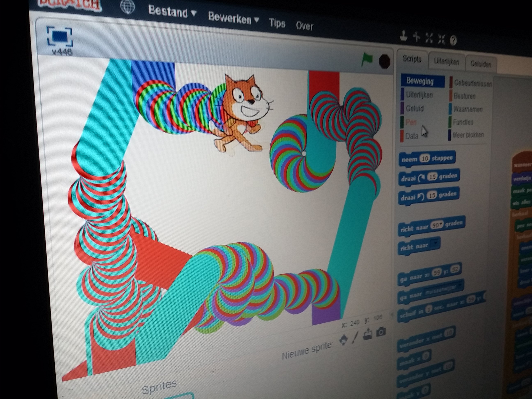Open the Bestand menu
Screen dimensions: 532x399
coord(172,11)
